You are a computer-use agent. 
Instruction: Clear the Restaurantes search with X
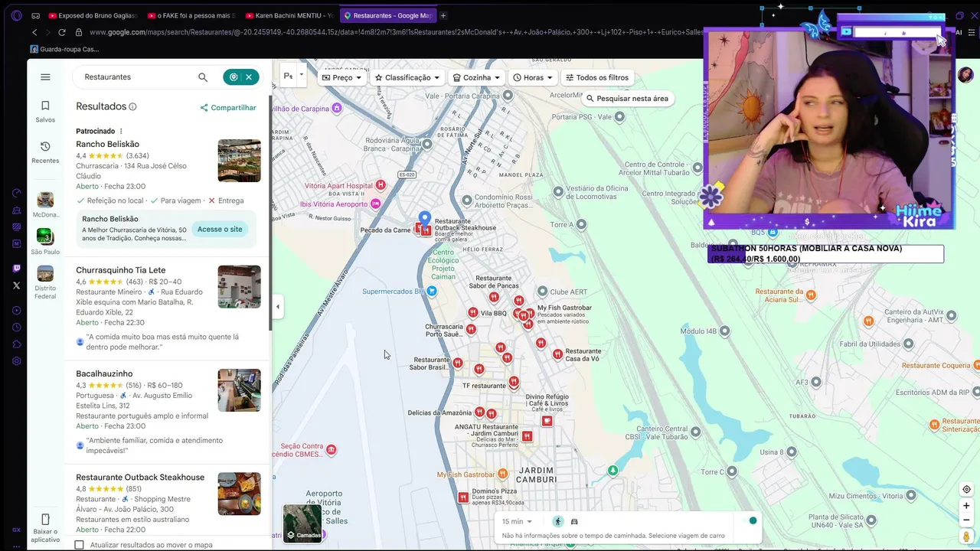[249, 77]
